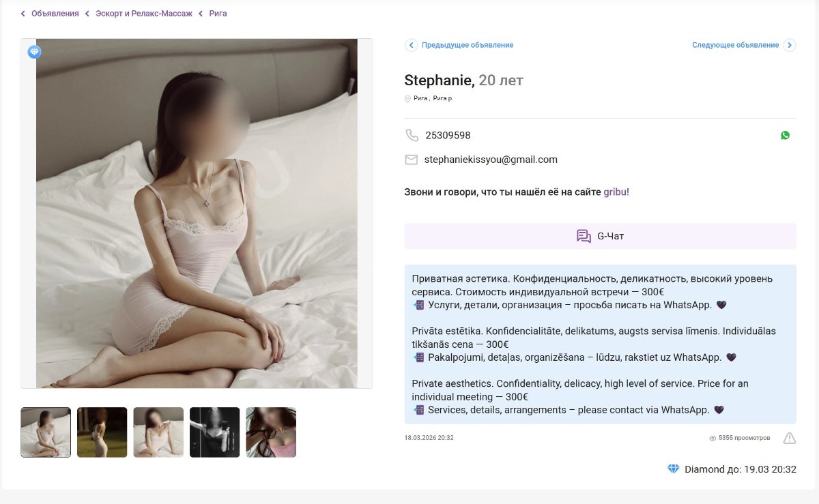Screen dimensions: 819x504
Task: Open Эскорт и Релакс-Массаж breadcrumb
Action: [144, 14]
